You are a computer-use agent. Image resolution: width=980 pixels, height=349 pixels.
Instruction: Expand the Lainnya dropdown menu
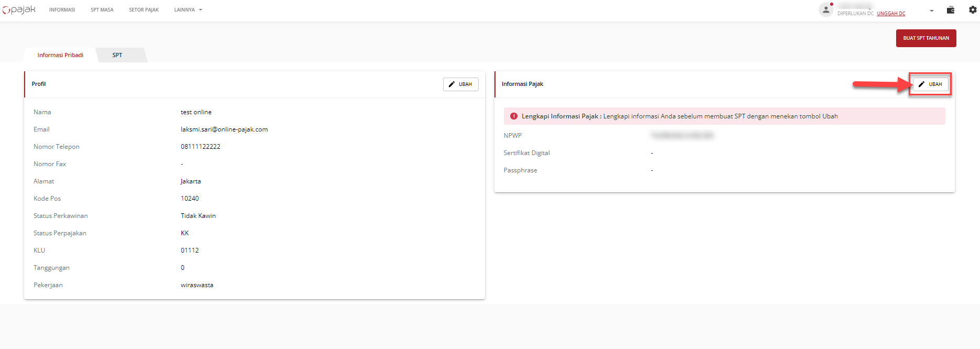coord(188,10)
